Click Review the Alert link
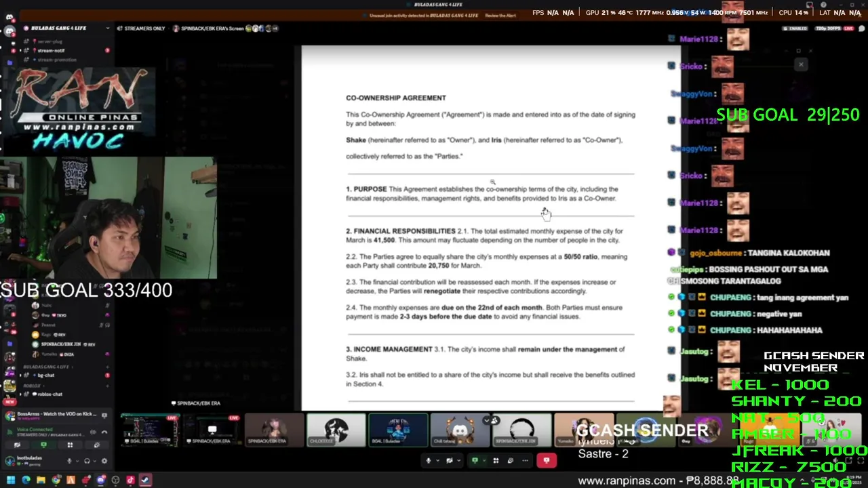Image resolution: width=868 pixels, height=488 pixels. click(x=500, y=15)
